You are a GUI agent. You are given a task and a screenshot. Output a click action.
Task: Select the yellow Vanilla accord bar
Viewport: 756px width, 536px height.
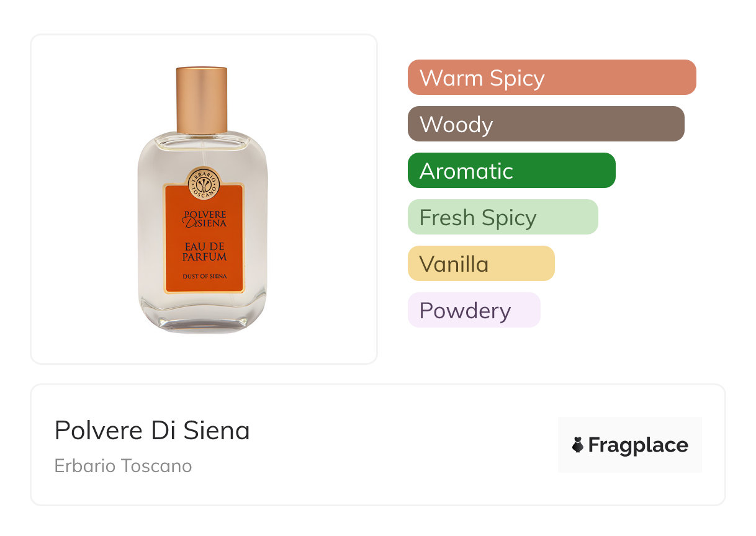click(480, 264)
